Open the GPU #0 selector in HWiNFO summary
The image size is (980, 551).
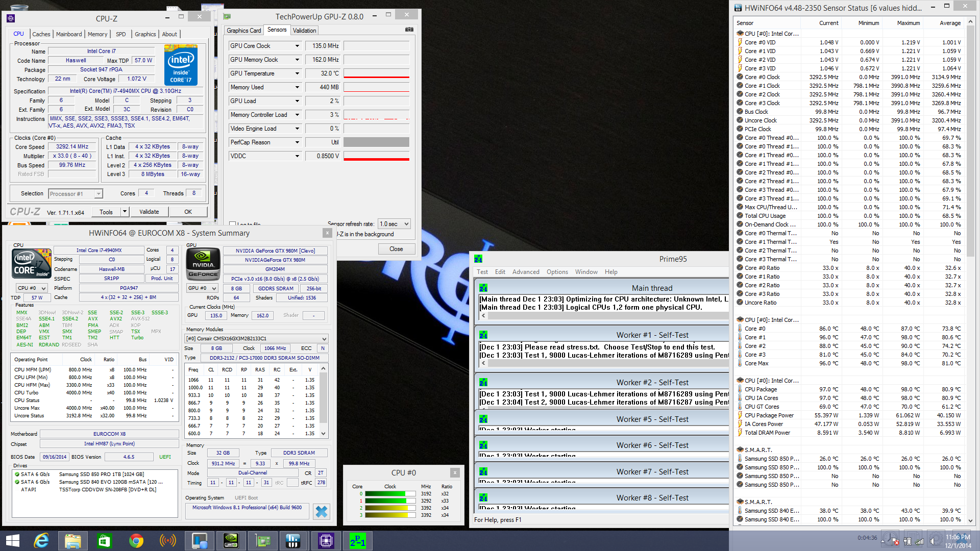tap(202, 288)
